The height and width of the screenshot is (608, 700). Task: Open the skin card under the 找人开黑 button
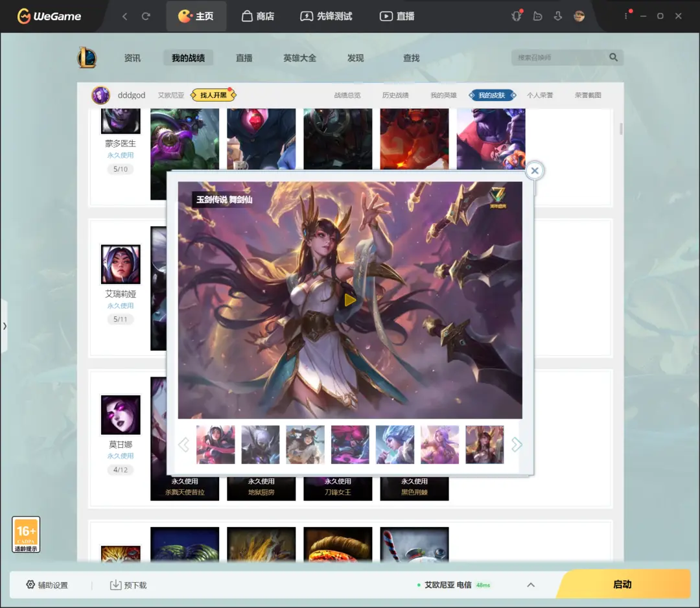[x=185, y=139]
